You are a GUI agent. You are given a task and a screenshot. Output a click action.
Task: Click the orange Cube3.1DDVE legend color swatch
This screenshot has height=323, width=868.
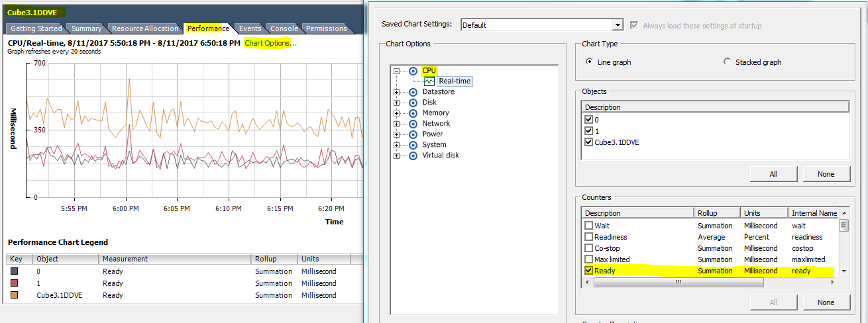(x=15, y=295)
